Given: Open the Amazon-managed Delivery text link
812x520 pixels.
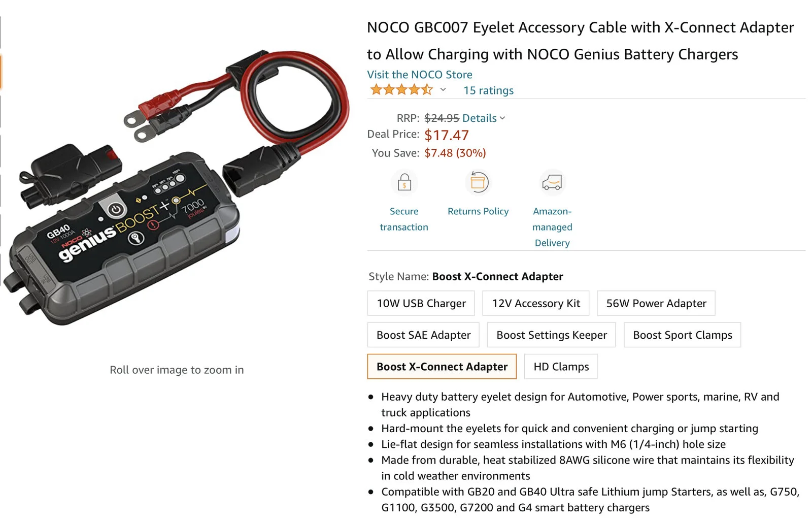Looking at the screenshot, I should point(552,227).
